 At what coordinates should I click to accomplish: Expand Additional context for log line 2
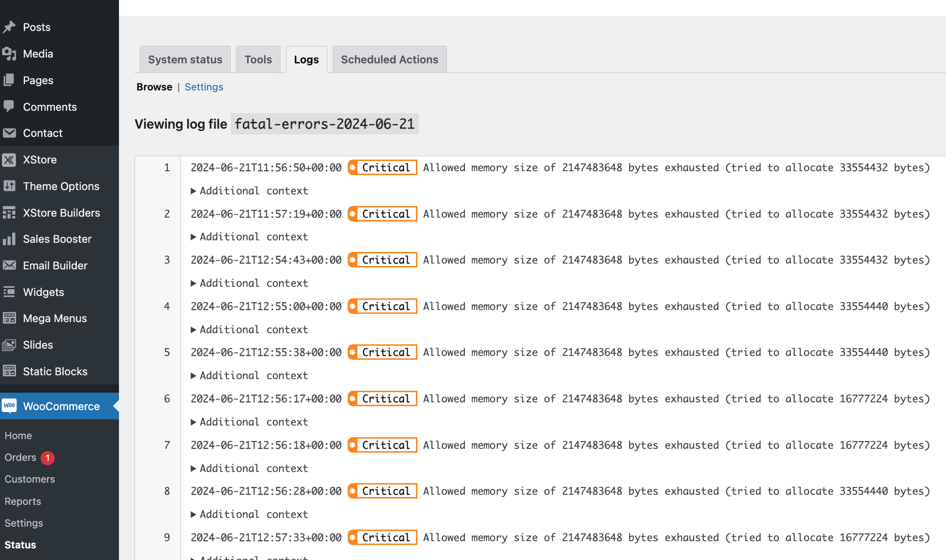(x=249, y=237)
